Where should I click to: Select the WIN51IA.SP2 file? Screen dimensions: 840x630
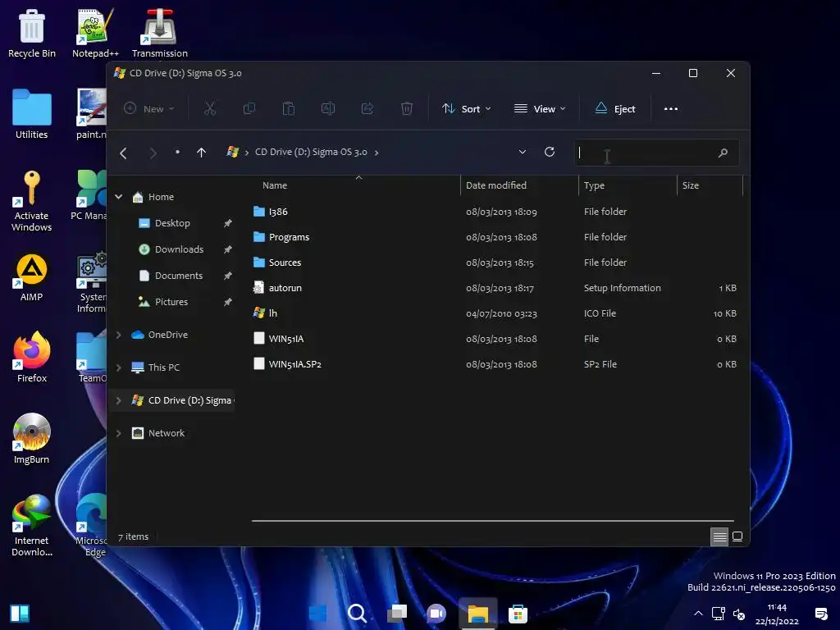(294, 364)
